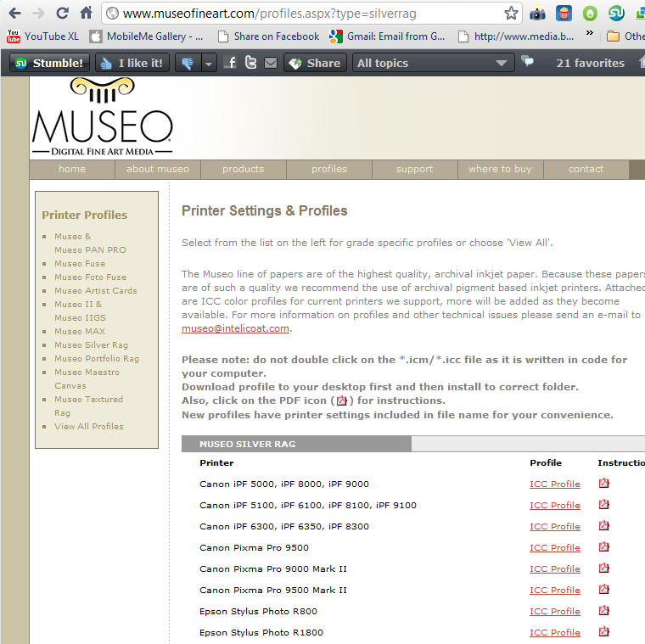Click the Museo logo
This screenshot has height=644, width=645.
(103, 117)
